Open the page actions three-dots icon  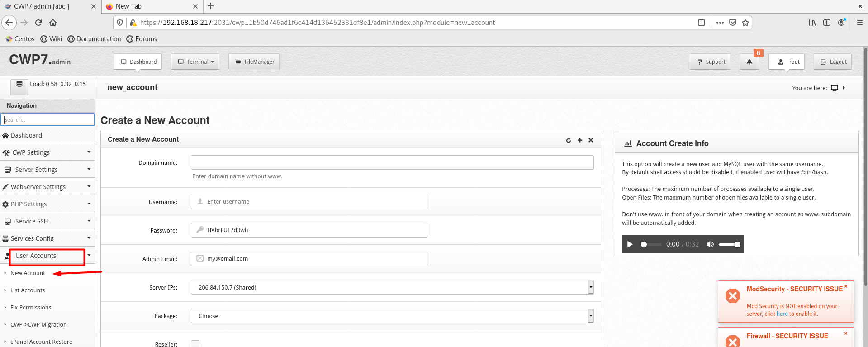tap(720, 23)
